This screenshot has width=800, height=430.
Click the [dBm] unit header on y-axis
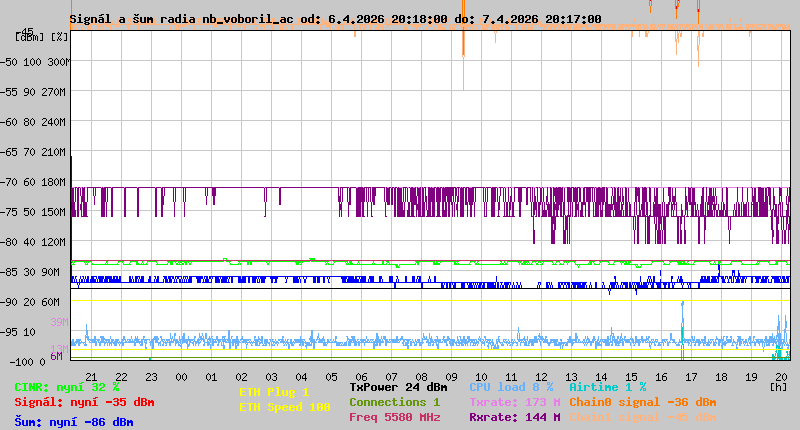[x=29, y=37]
